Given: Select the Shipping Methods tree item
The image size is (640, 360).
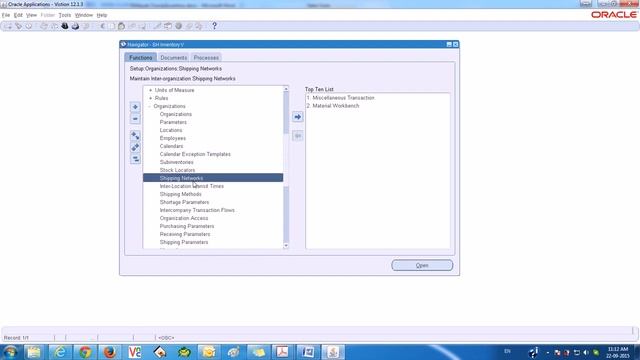Looking at the screenshot, I should (x=180, y=194).
